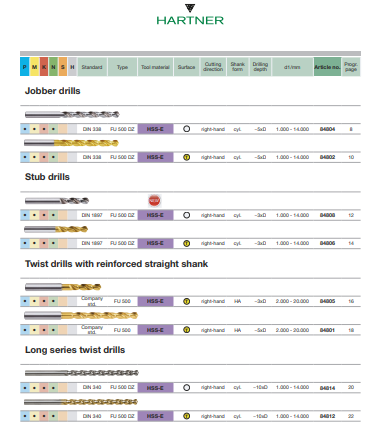This screenshot has width=377, height=445.
Task: Open article number 04812
Action: 327,416
